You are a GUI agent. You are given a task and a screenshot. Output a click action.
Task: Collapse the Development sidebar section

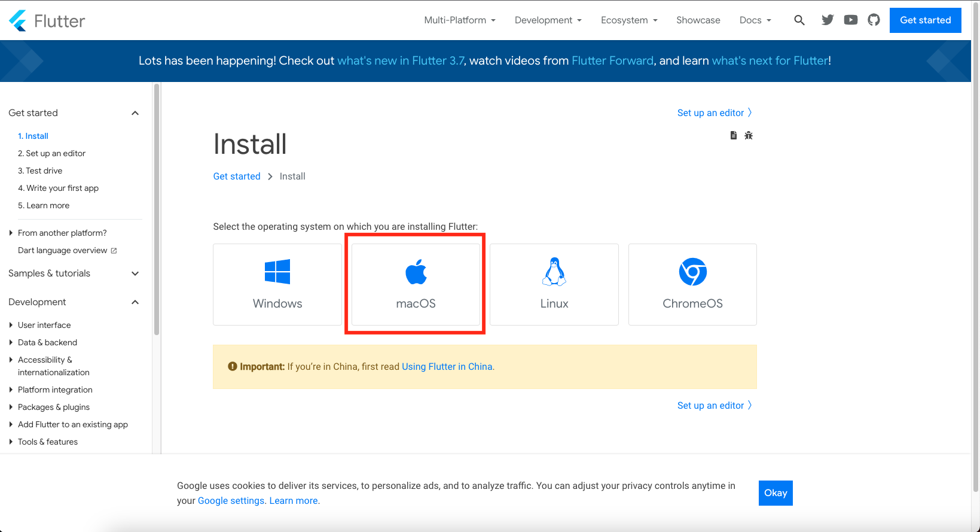tap(74, 302)
